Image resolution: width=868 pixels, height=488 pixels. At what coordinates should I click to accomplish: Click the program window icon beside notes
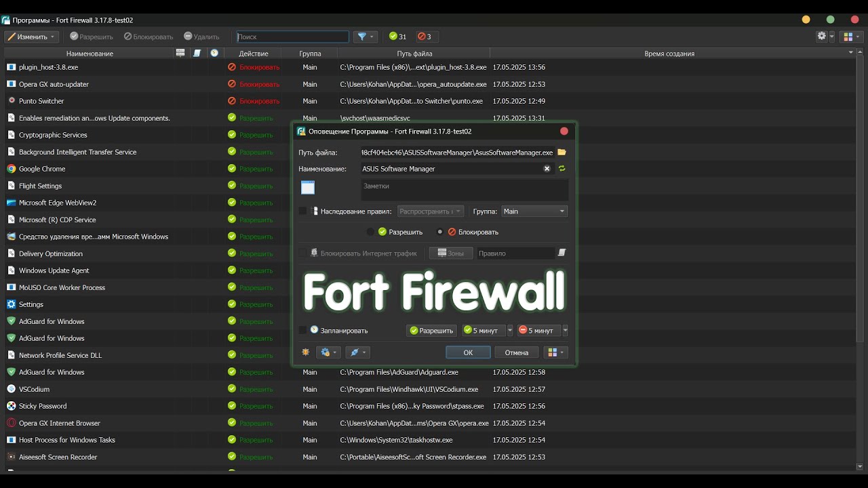[308, 188]
